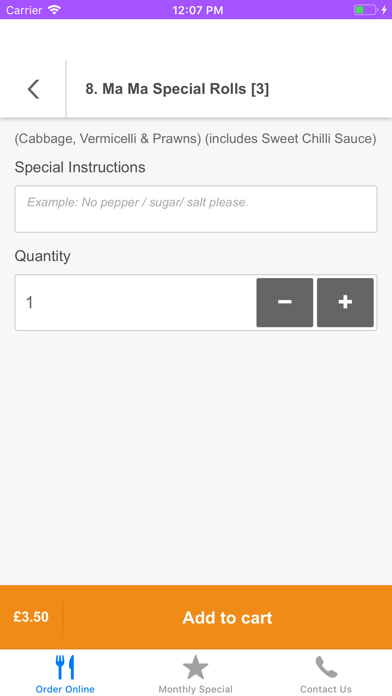The height and width of the screenshot is (696, 392).
Task: Click the Special Instructions text box
Action: point(196,209)
